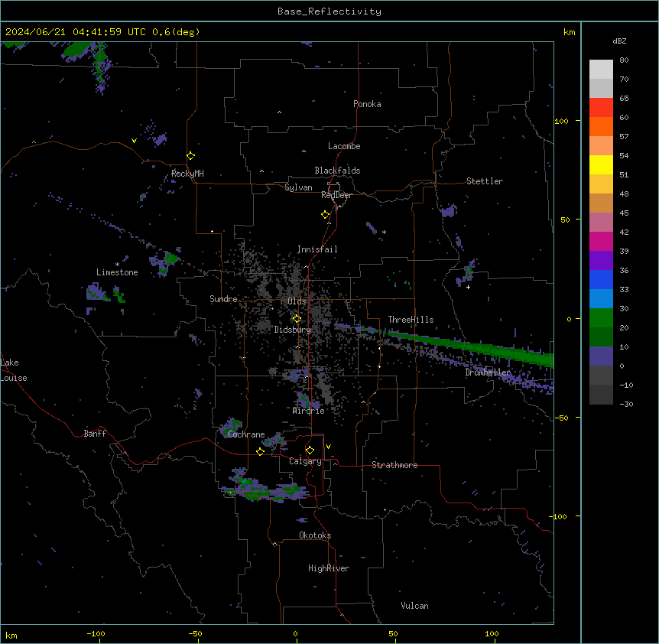Click the yellow V marker east of Calgary
This screenshot has width=659, height=644.
(x=328, y=447)
